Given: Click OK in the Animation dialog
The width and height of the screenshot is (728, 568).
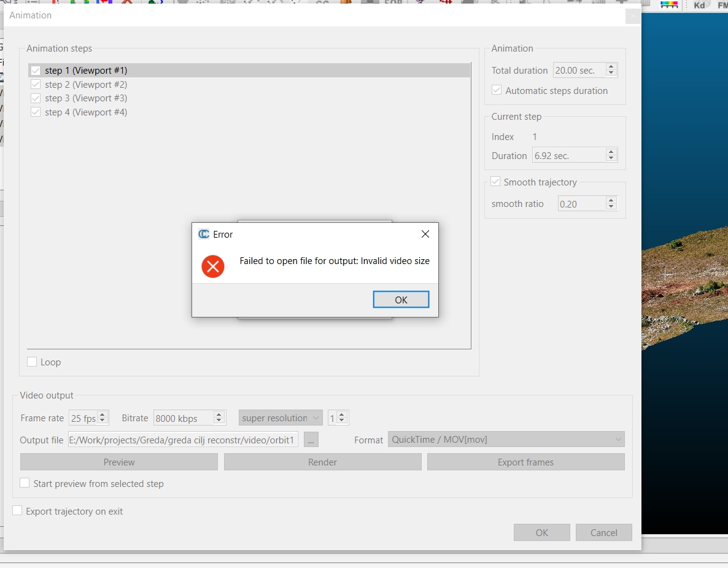Looking at the screenshot, I should tap(542, 533).
